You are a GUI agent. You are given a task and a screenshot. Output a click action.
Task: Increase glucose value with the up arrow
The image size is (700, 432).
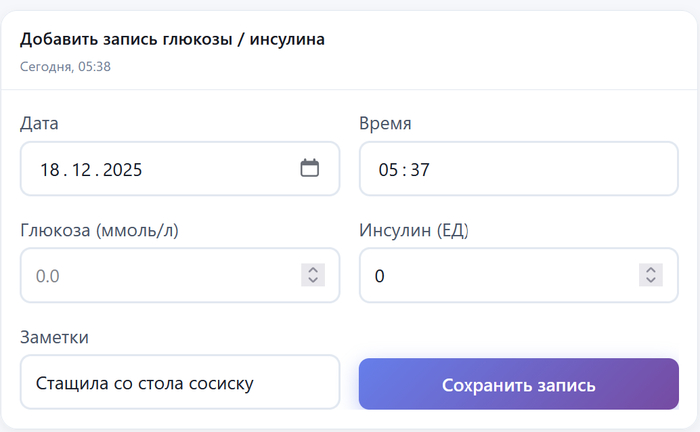[x=313, y=269]
